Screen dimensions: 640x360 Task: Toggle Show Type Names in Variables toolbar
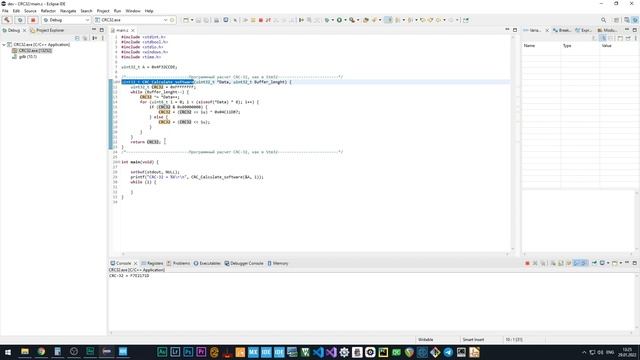tap(594, 38)
